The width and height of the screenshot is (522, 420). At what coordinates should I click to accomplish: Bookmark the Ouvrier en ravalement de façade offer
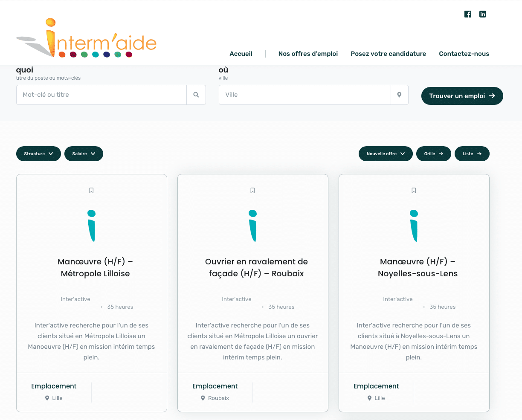(252, 190)
